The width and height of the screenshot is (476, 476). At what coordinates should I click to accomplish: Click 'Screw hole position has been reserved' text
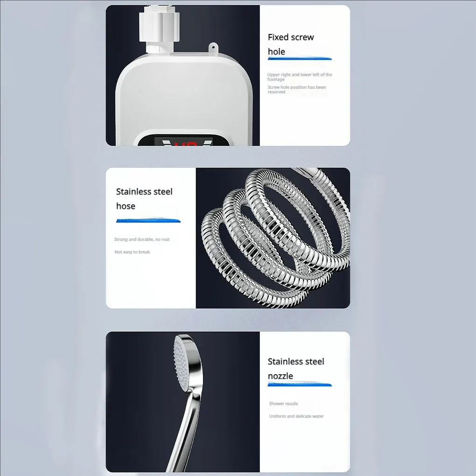tap(297, 90)
